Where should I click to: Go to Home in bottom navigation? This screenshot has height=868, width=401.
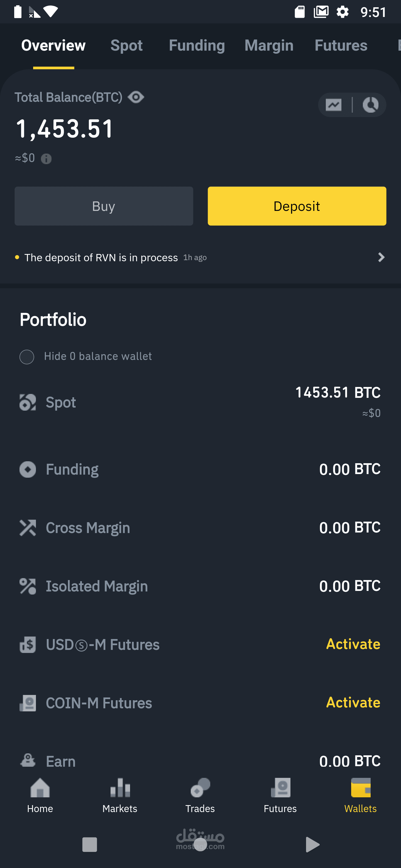click(40, 795)
